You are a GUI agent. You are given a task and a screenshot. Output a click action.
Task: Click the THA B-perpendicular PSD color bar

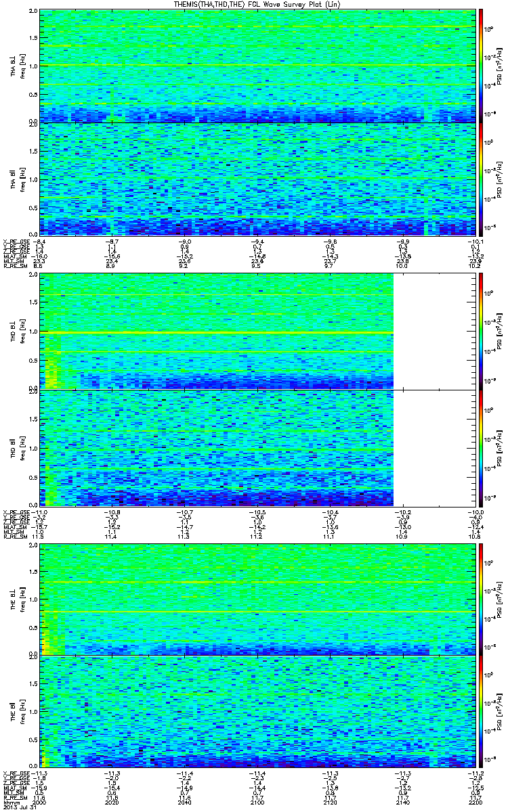tap(482, 66)
